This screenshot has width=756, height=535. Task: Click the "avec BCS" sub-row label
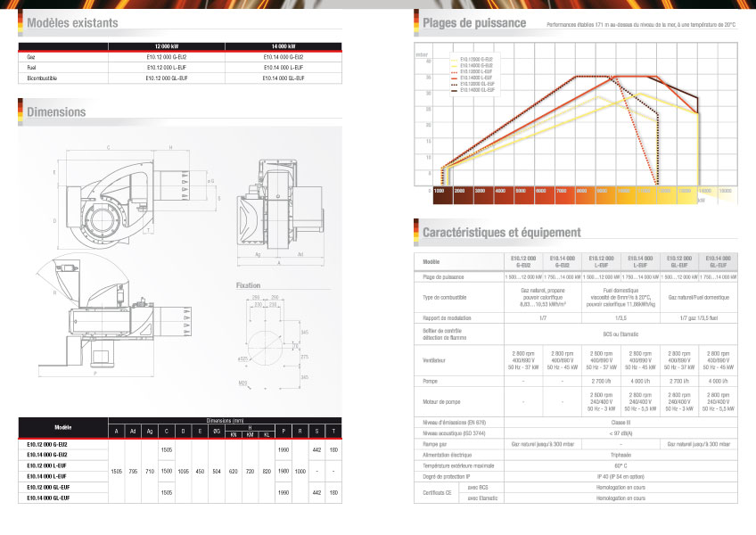point(478,487)
